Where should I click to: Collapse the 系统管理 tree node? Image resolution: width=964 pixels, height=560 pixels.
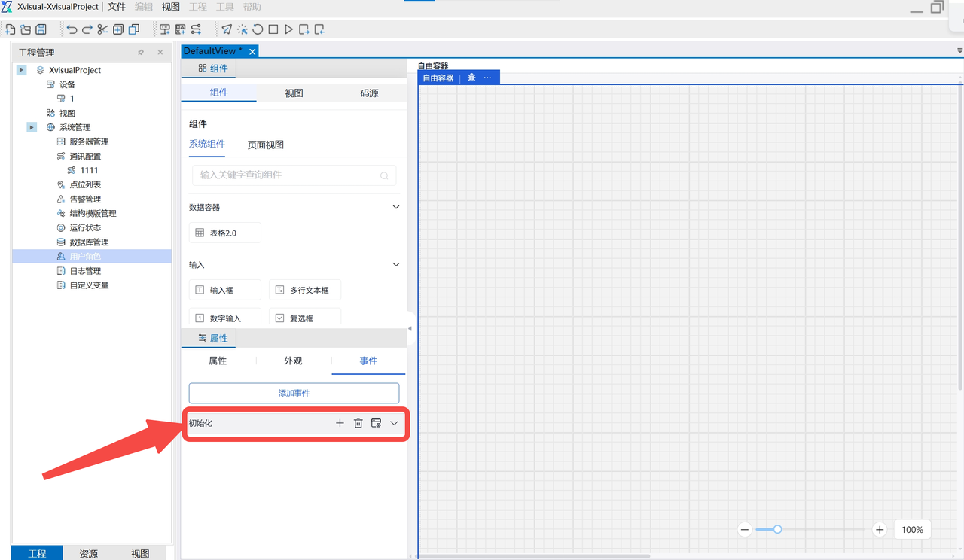32,127
